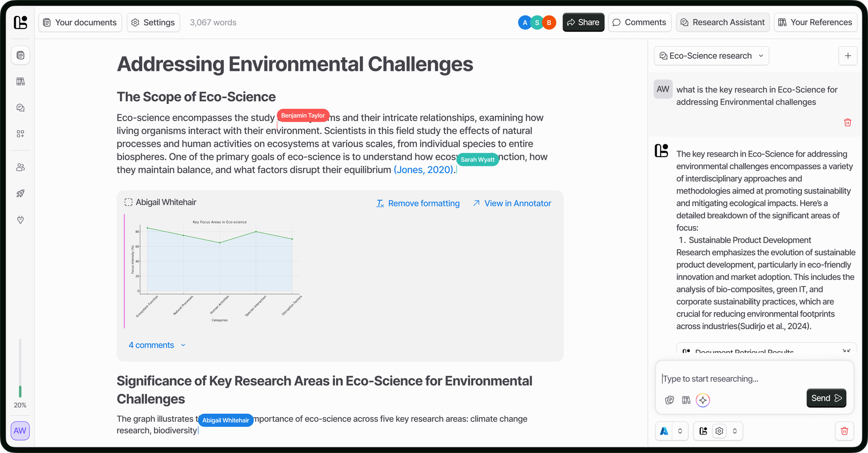Toggle the library source icon in the chat box
The height and width of the screenshot is (453, 868).
pyautogui.click(x=686, y=400)
